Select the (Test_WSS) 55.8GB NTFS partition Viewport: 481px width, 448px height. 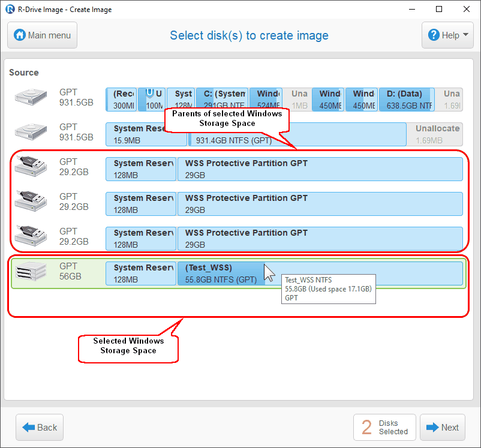point(320,273)
